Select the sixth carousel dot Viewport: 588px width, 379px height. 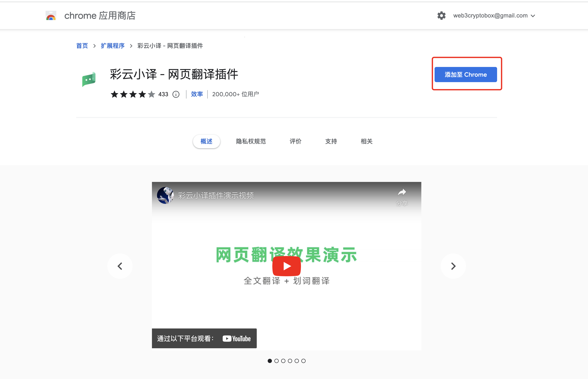[x=303, y=361]
